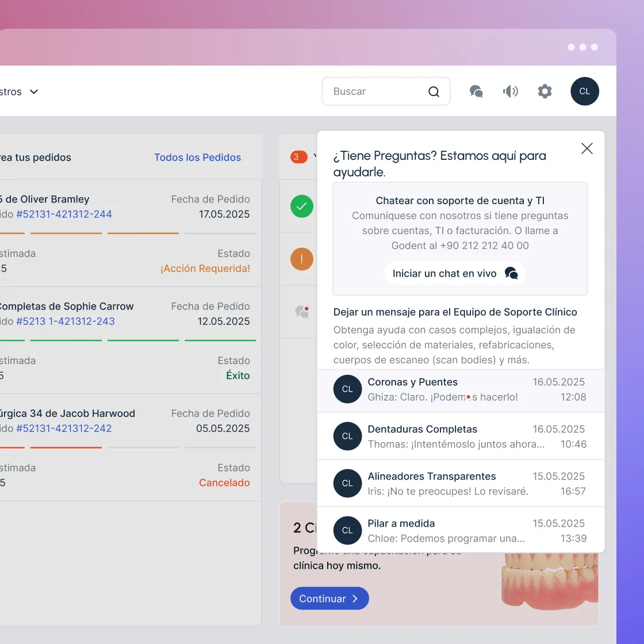
Task: Open Dentaduras Completas conversation
Action: pos(461,436)
